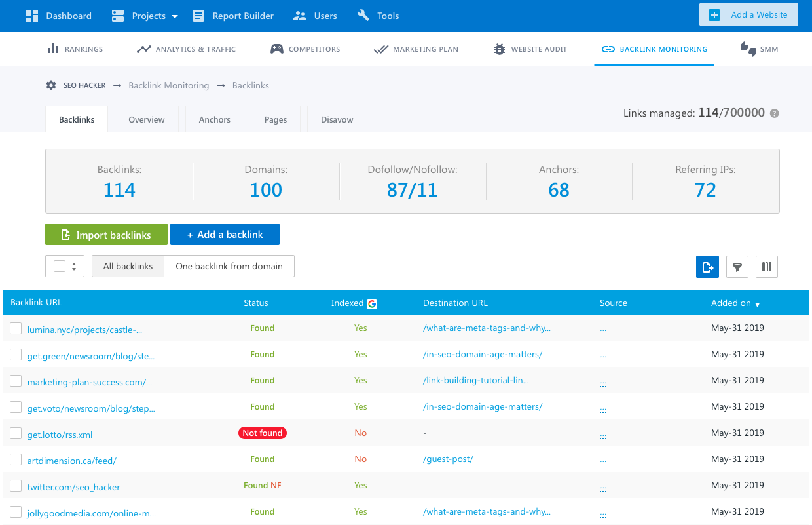Select the One backlink from domain filter
Image resolution: width=812 pixels, height=525 pixels.
click(229, 266)
